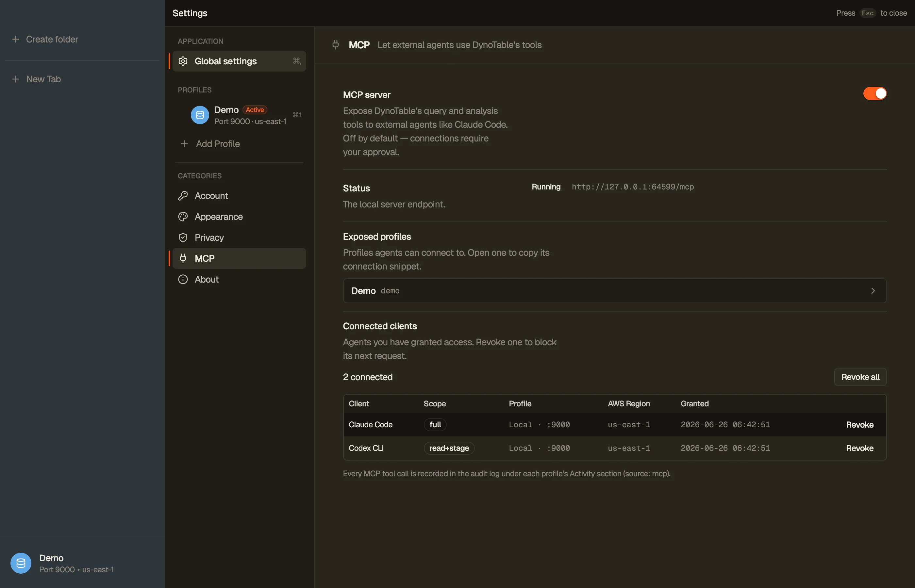Image resolution: width=915 pixels, height=588 pixels.
Task: Click the Granted column header
Action: 695,403
